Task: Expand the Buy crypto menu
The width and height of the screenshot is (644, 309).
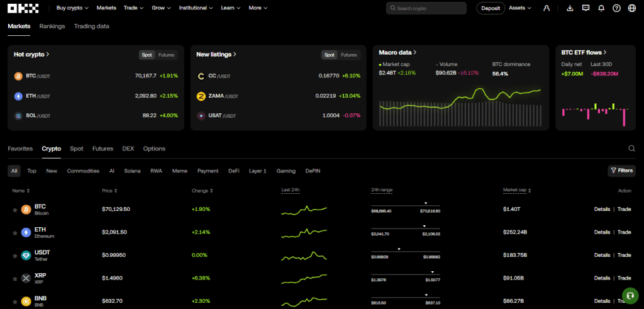Action: tap(72, 8)
